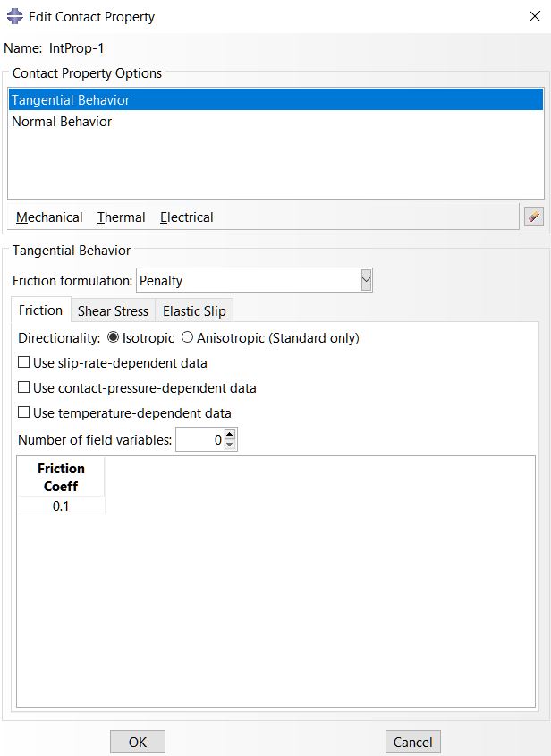
Task: Toggle temperature-dependent data checkbox
Action: (x=24, y=413)
